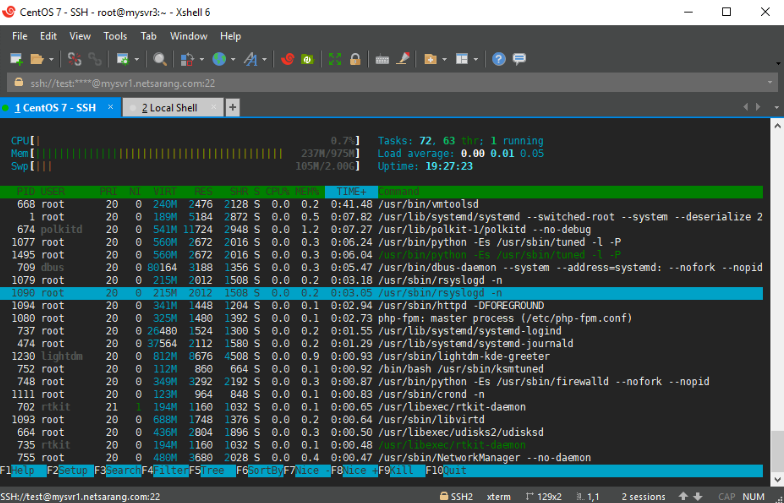Screen dimensions: 784x503
Task: Click F3 Search in htop footer
Action: (x=118, y=470)
